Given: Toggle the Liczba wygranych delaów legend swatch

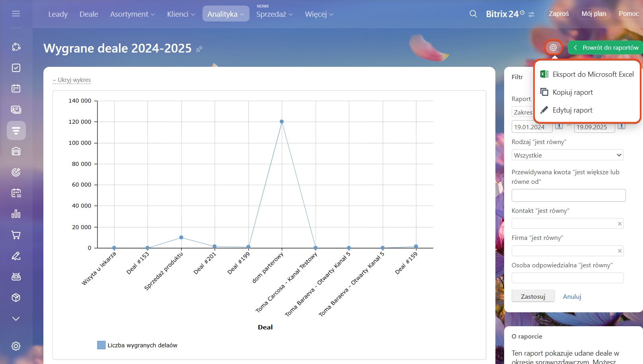Looking at the screenshot, I should pyautogui.click(x=101, y=345).
